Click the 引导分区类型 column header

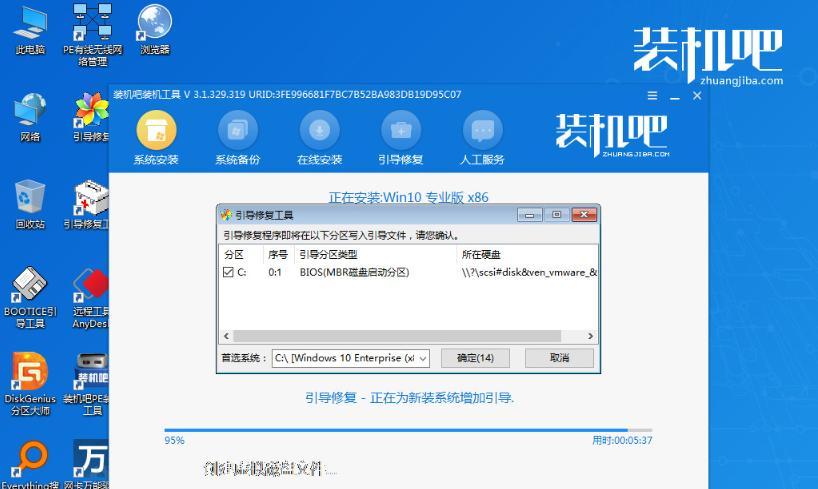coord(375,255)
